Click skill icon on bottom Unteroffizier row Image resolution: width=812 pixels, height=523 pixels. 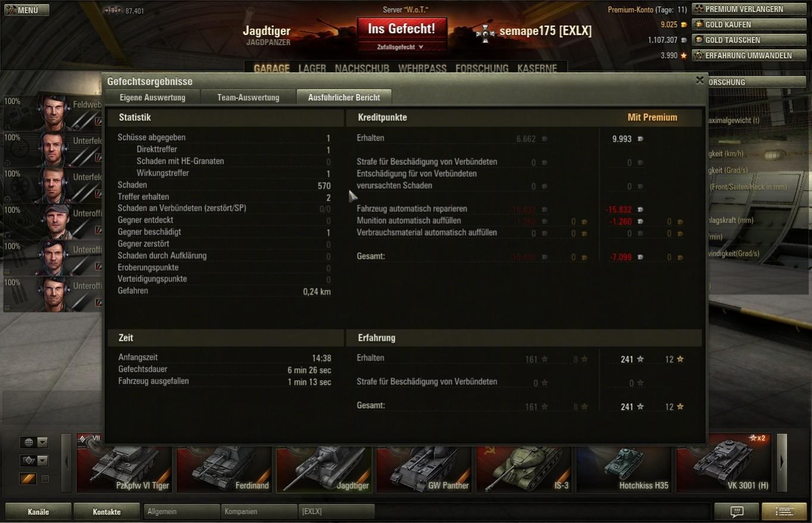[x=98, y=303]
